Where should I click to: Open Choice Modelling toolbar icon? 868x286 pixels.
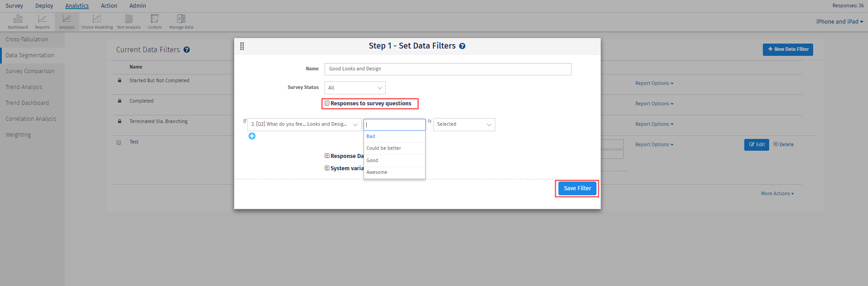point(97,22)
